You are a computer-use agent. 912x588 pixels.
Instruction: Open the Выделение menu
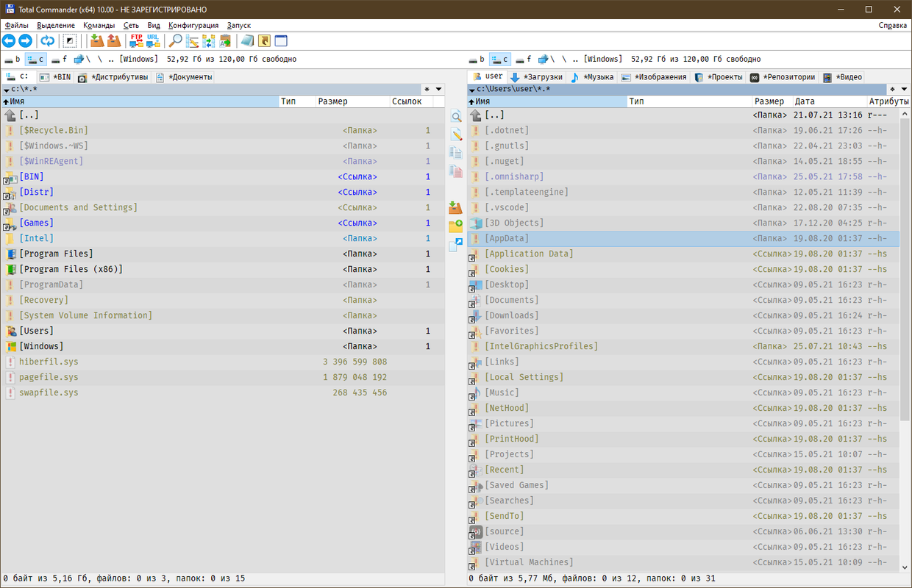pos(56,25)
